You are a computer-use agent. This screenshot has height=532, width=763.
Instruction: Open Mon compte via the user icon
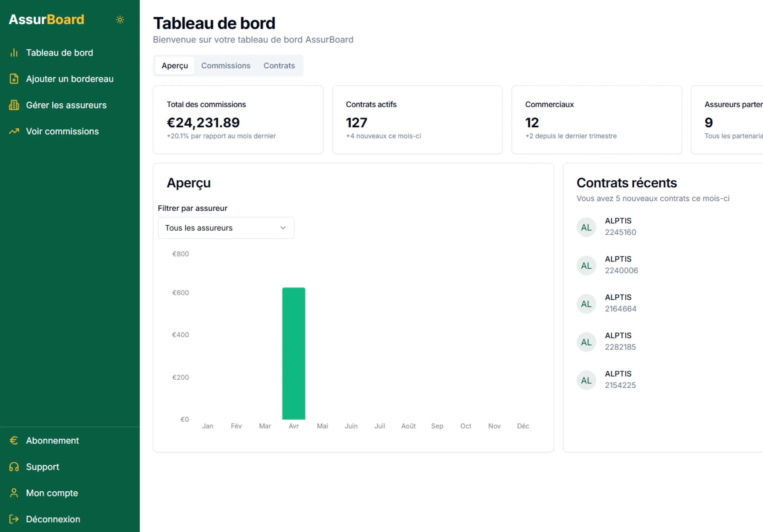pyautogui.click(x=14, y=493)
